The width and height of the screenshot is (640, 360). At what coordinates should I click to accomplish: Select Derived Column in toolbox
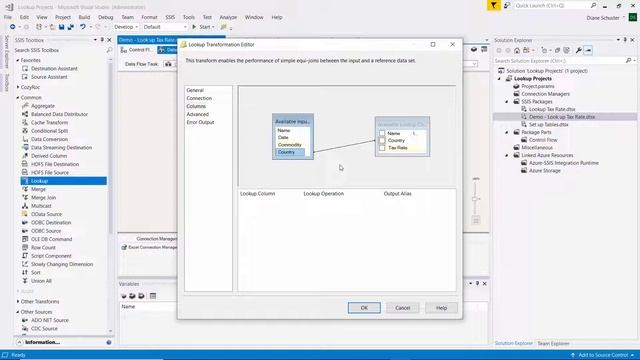49,156
